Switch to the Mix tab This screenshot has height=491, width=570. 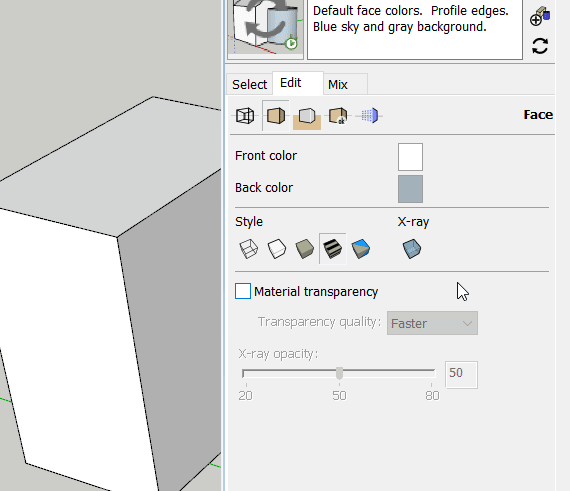[x=345, y=84]
